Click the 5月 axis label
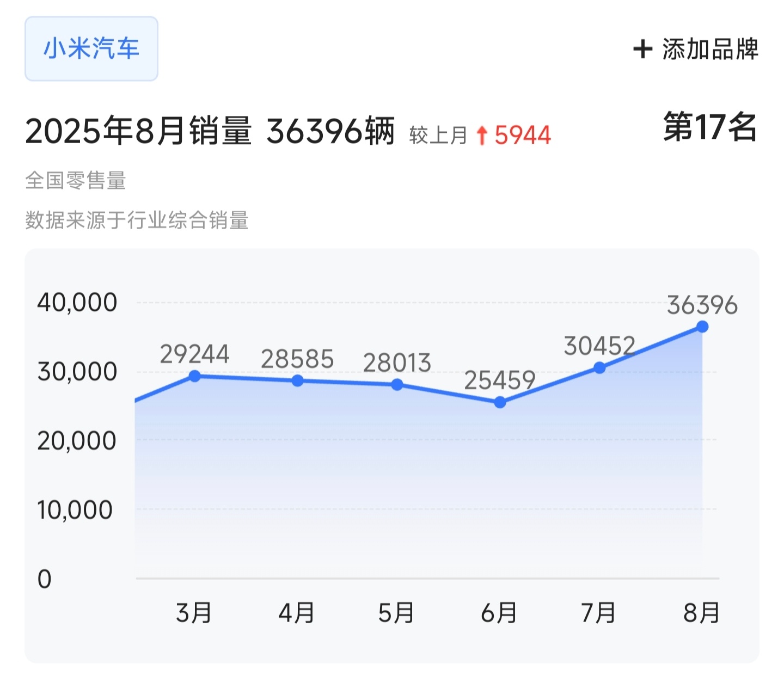 pyautogui.click(x=396, y=613)
